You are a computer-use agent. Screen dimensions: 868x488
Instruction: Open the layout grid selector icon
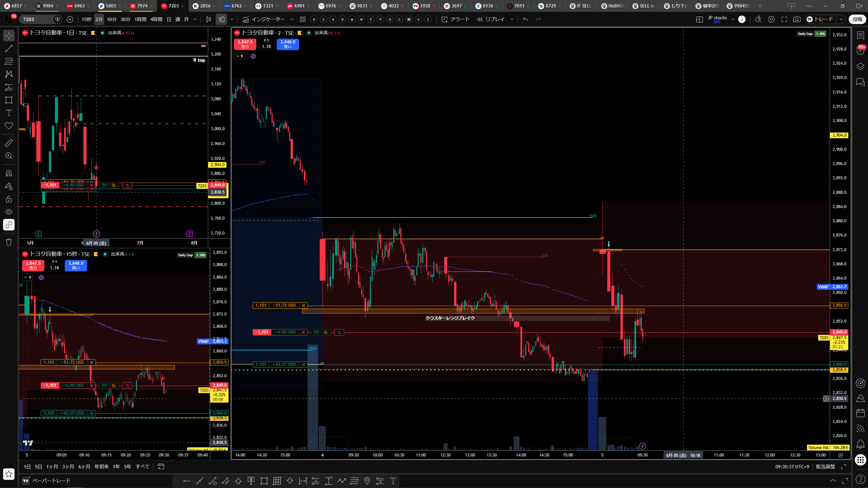coord(699,19)
